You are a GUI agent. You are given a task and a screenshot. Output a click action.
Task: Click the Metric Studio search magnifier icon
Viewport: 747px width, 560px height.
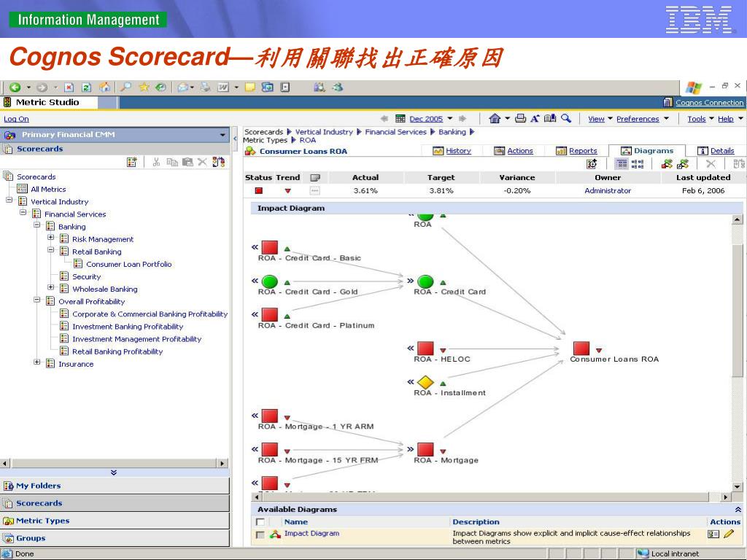(566, 118)
